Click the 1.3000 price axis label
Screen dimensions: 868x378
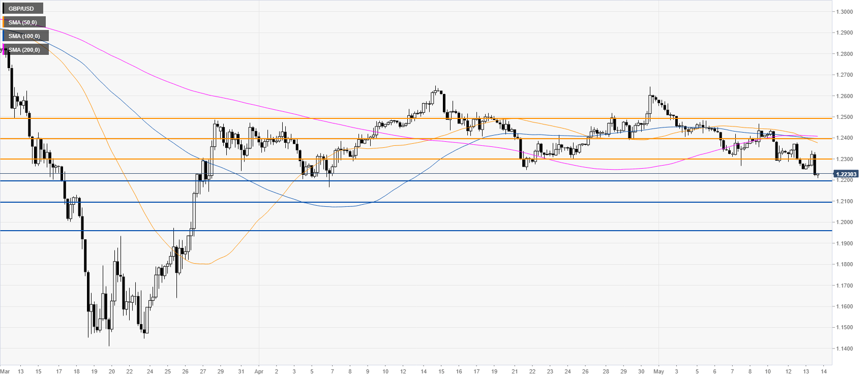pyautogui.click(x=844, y=12)
